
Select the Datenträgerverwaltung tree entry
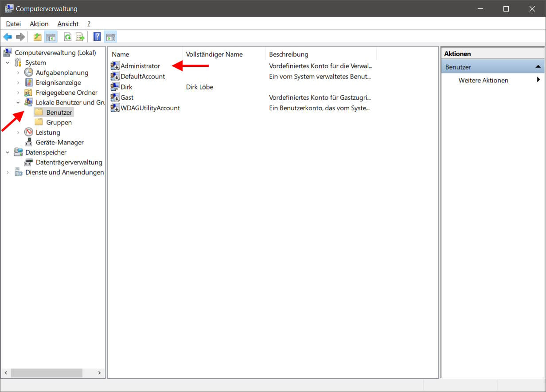coord(69,162)
